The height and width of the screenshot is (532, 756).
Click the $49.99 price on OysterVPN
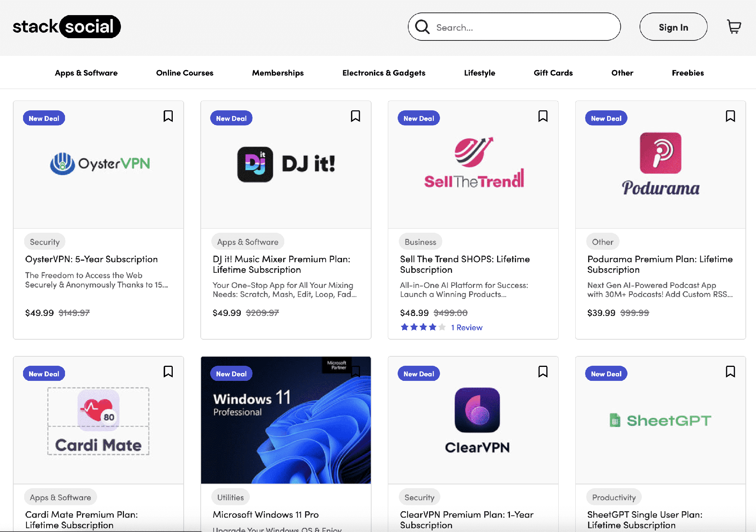[x=39, y=313]
